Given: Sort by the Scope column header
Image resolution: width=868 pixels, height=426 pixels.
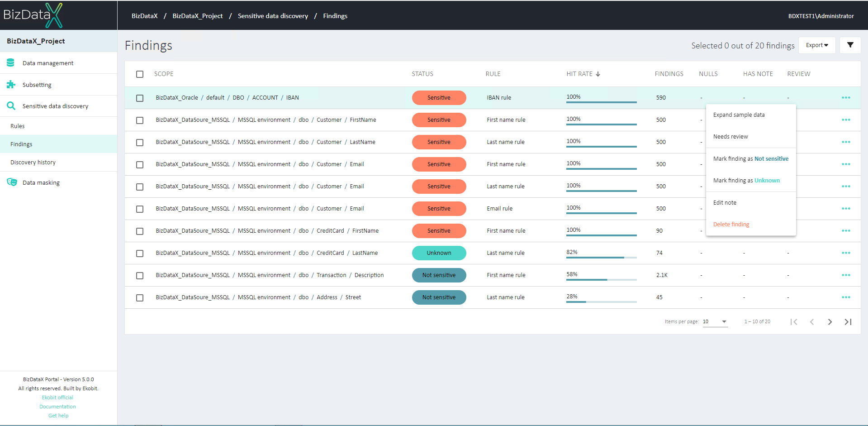Looking at the screenshot, I should coord(164,74).
